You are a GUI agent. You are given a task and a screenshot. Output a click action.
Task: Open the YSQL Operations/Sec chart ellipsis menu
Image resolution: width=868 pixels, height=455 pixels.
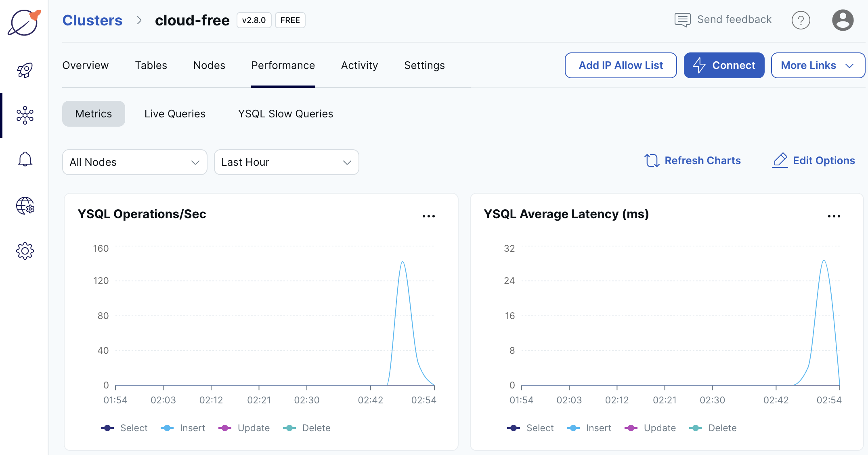click(x=429, y=216)
